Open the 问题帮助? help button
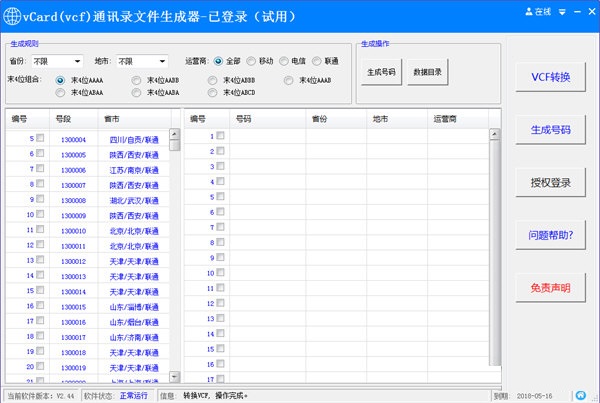Screen dimensions: 600x403 549,236
